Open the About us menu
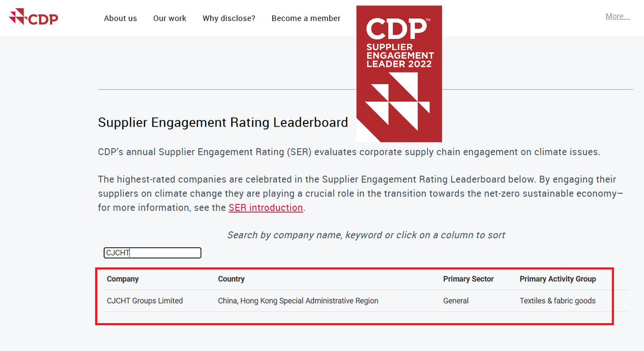This screenshot has height=351, width=644. pyautogui.click(x=120, y=18)
